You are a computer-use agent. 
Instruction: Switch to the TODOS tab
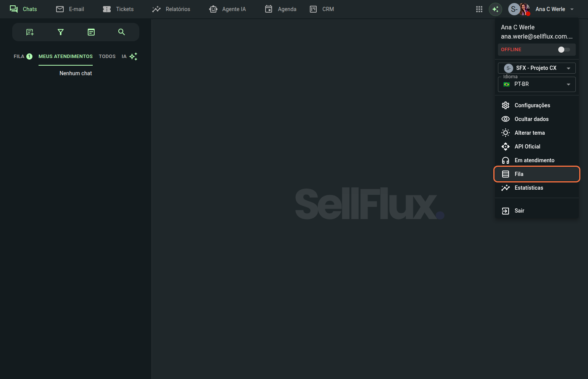(x=107, y=56)
